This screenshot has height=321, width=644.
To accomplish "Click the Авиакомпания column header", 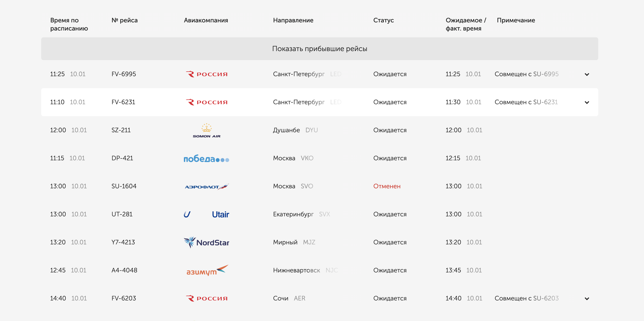I will coord(206,20).
